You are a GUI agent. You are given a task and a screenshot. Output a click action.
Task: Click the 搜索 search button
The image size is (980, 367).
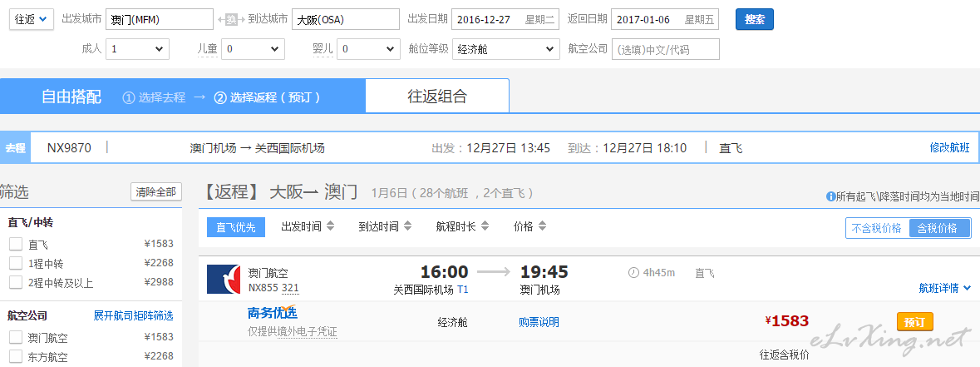pyautogui.click(x=755, y=19)
